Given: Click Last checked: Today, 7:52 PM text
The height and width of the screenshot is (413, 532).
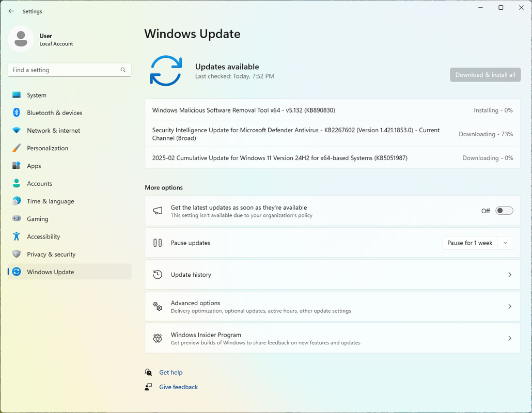Looking at the screenshot, I should (x=234, y=76).
